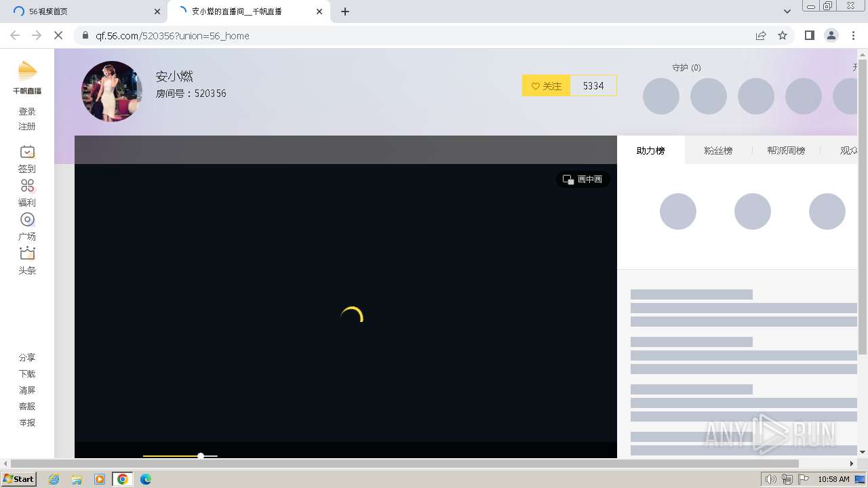
Task: Launch Internet Explorer from taskbar
Action: (54, 479)
